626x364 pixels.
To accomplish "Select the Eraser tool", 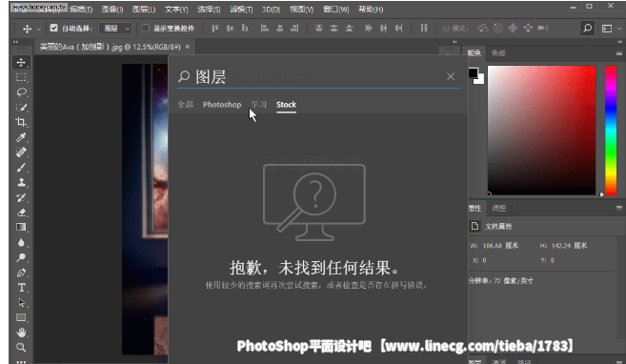I will (21, 212).
